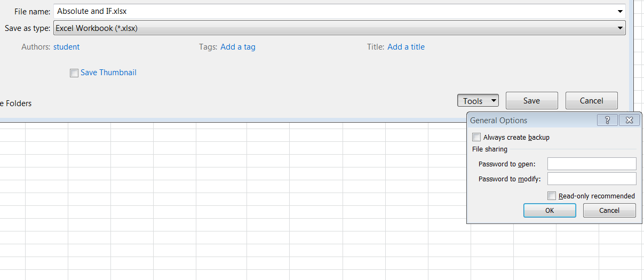Close the General Options dialog
Viewport: 644px width, 280px height.
630,121
